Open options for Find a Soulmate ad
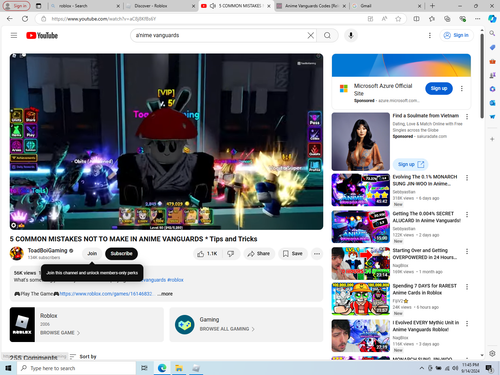Image resolution: width=500 pixels, height=375 pixels. point(467,116)
